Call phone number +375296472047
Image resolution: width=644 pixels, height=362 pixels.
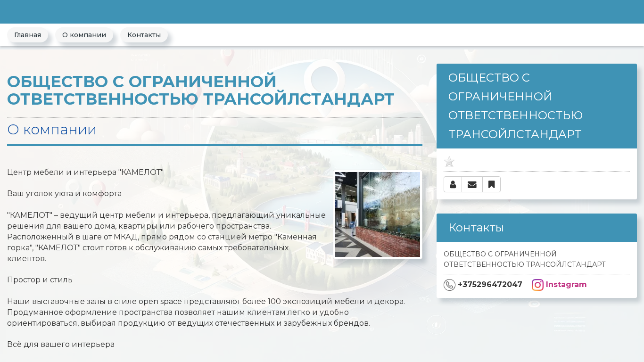[490, 285]
